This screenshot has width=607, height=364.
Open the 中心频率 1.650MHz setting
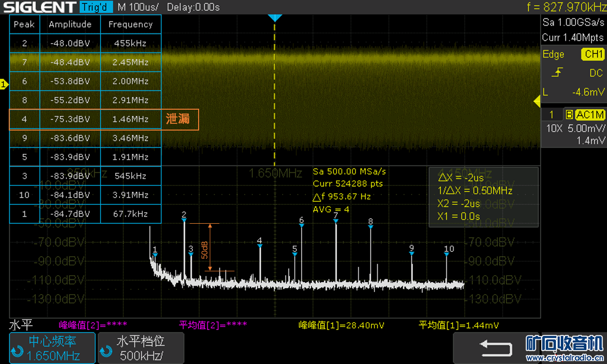[52, 348]
